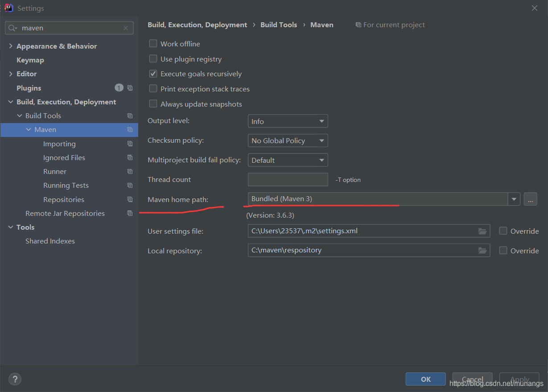The width and height of the screenshot is (548, 392).
Task: Click project-level icon beside Maven row
Action: 130,129
